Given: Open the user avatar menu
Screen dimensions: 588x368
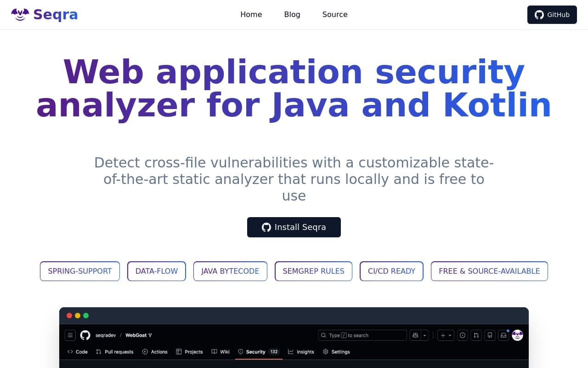Looking at the screenshot, I should [518, 335].
